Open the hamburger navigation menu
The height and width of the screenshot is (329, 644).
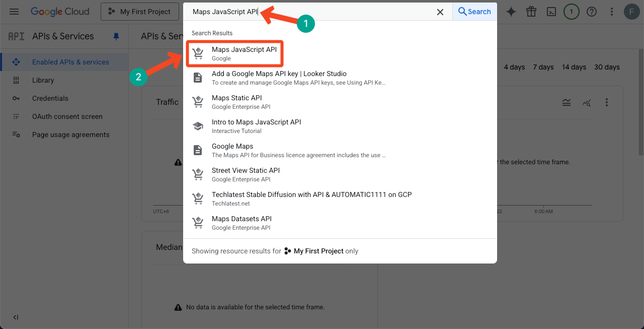click(14, 12)
